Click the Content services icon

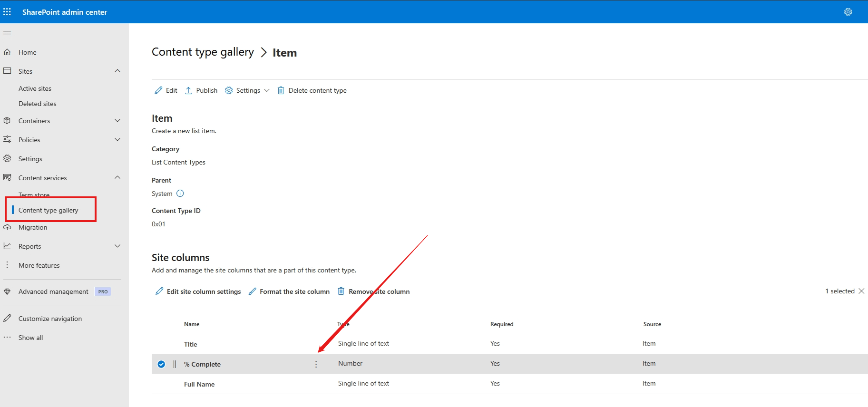point(7,177)
